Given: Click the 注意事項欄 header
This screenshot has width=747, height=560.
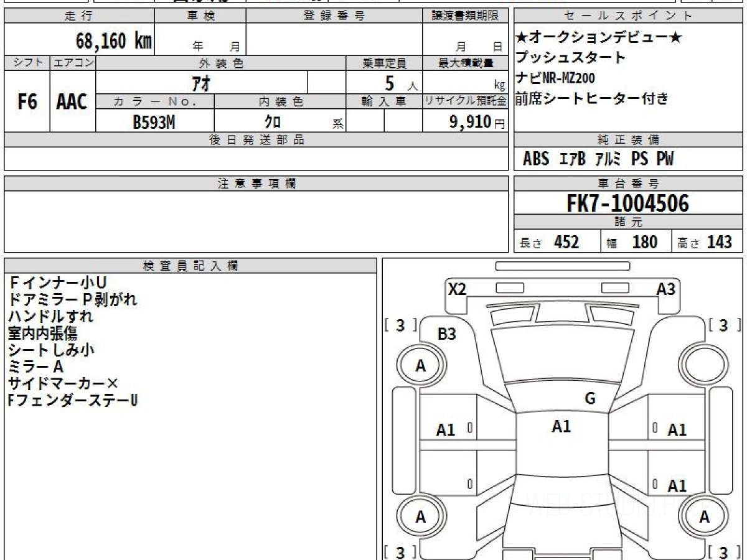Looking at the screenshot, I should tap(256, 184).
